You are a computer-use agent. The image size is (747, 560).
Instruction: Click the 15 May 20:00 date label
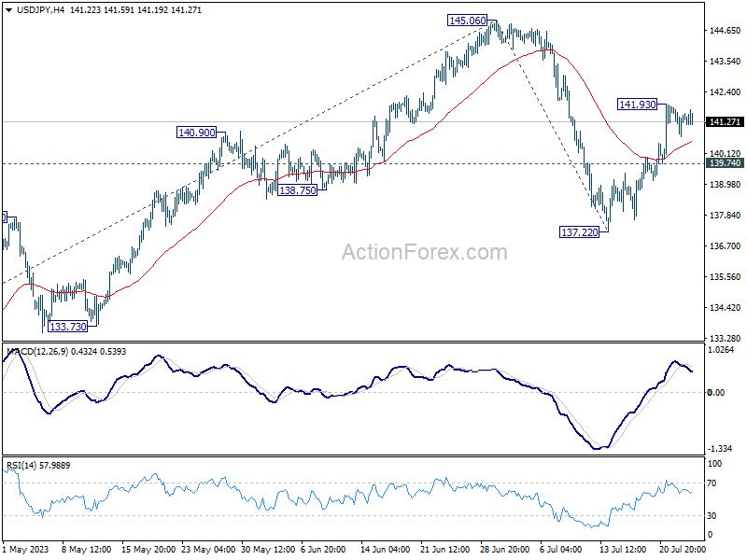tap(148, 550)
